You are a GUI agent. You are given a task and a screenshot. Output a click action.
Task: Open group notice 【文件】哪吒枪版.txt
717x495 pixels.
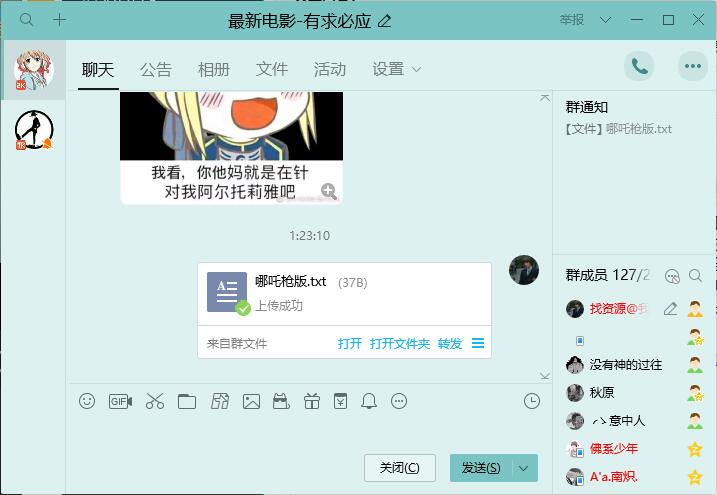tap(618, 129)
